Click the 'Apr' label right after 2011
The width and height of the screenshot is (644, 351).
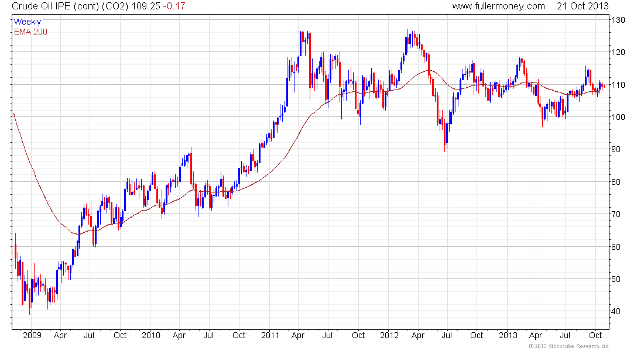[298, 336]
